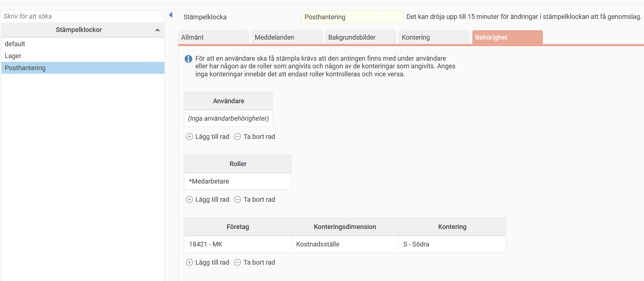The height and width of the screenshot is (281, 644).
Task: Toggle sort arrow in Stämpelklockor header
Action: [158, 30]
